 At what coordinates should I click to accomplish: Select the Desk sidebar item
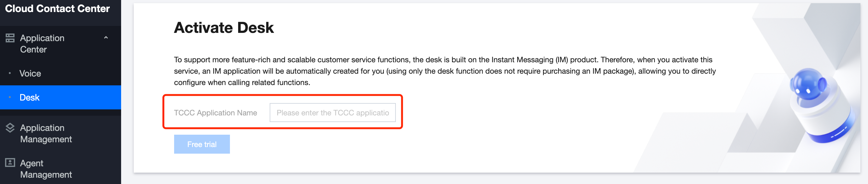coord(30,97)
